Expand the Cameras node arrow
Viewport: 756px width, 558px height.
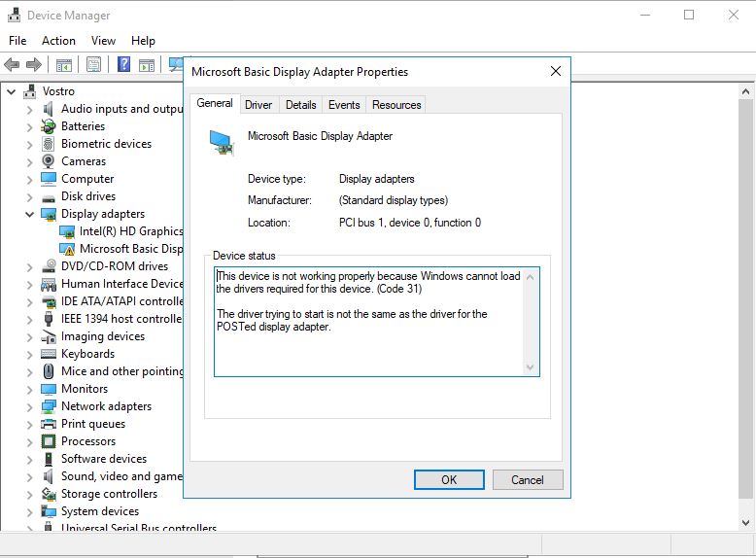tap(29, 162)
